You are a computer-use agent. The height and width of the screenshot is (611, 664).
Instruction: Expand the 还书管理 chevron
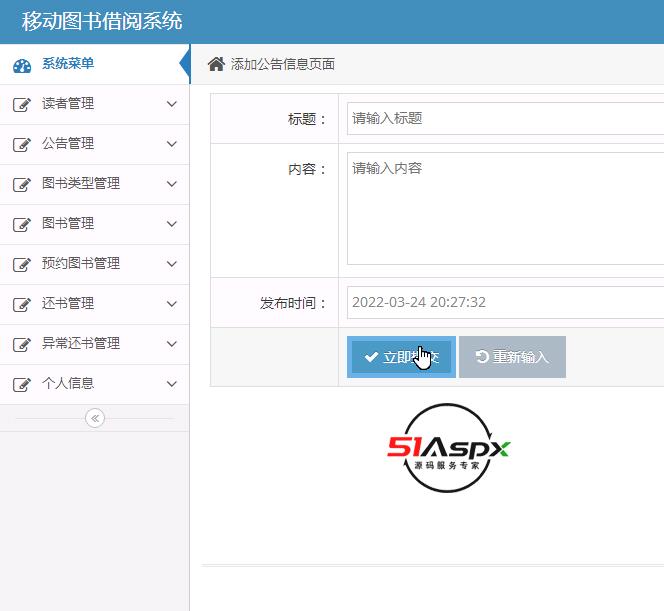point(172,304)
